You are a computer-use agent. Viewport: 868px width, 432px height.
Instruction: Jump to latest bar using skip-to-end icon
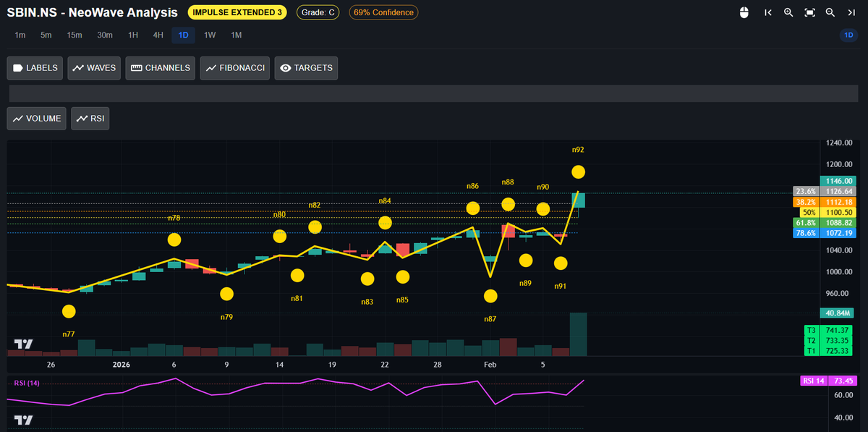pyautogui.click(x=851, y=12)
